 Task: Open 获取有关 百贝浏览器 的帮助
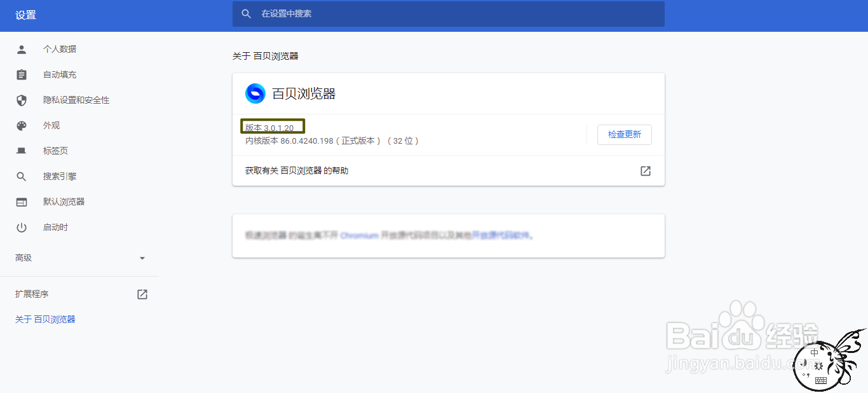point(449,170)
